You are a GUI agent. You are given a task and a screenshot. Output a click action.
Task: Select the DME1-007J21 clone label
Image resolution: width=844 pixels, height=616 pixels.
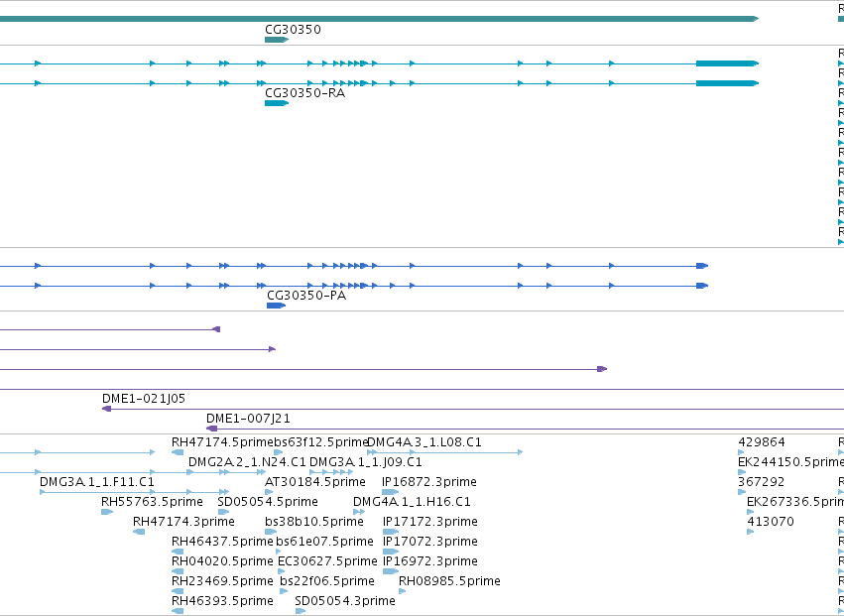tap(248, 419)
